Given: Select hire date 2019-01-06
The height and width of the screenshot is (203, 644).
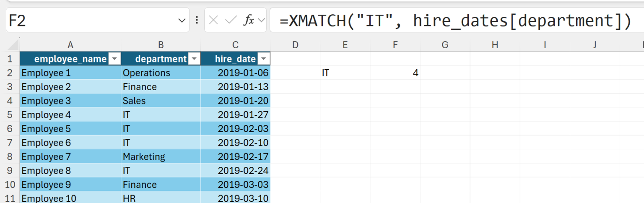Looking at the screenshot, I should (236, 73).
